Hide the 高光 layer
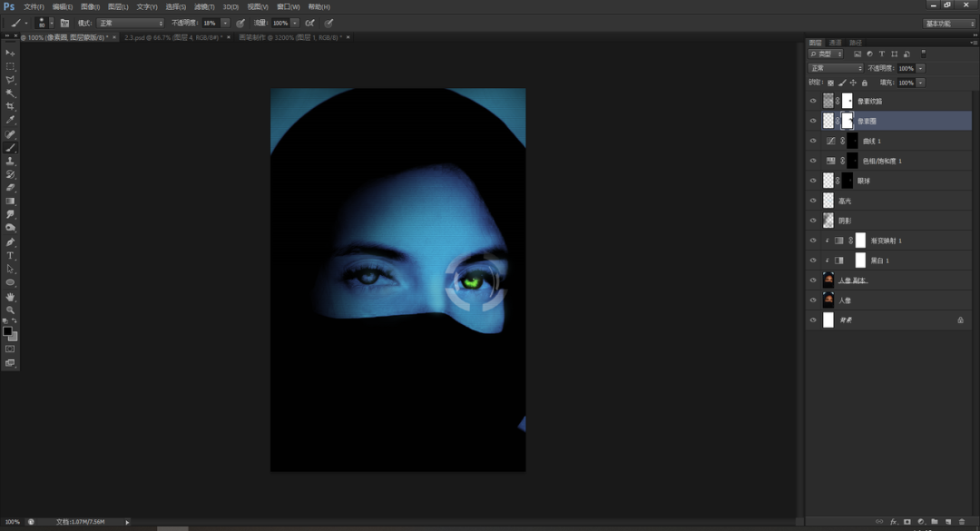This screenshot has width=980, height=531. coord(813,201)
